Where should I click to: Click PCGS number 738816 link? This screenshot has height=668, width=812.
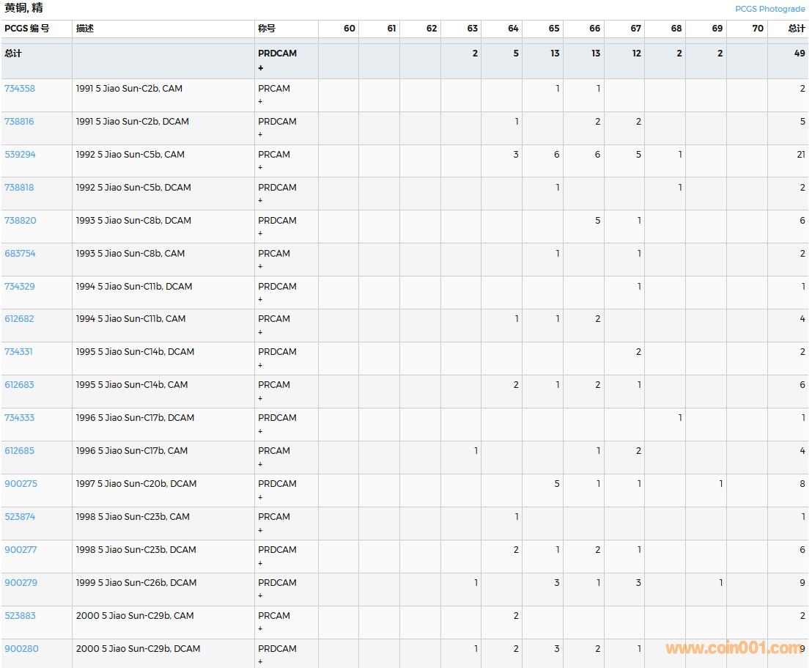[x=20, y=122]
